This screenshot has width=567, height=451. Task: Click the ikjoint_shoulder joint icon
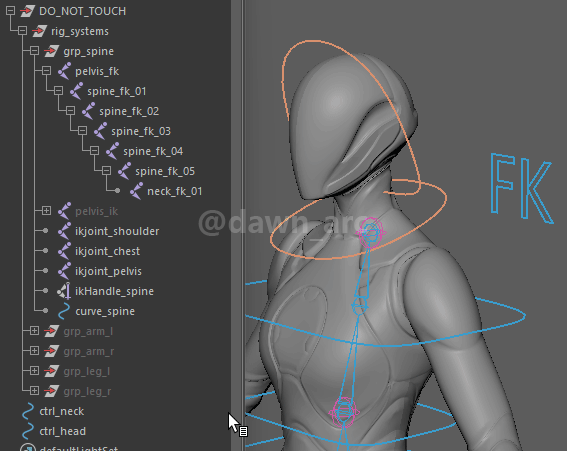64,231
